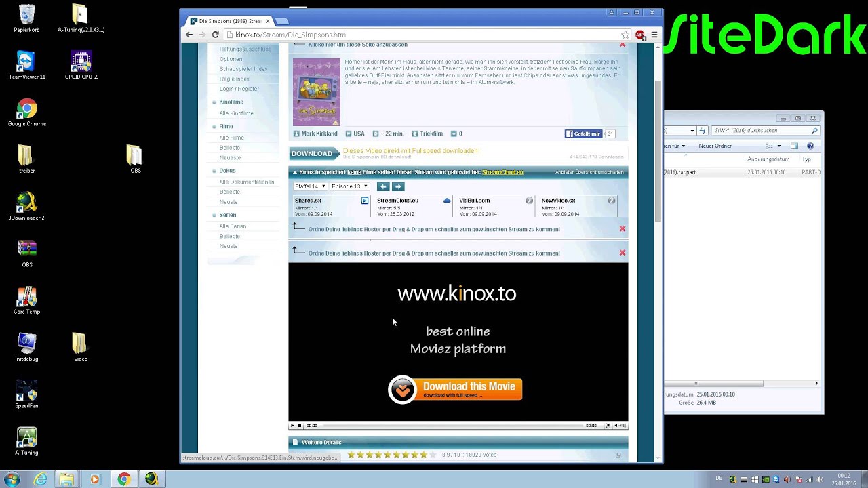Open Alle Kinofilme sidebar link
This screenshot has width=868, height=488.
click(236, 113)
